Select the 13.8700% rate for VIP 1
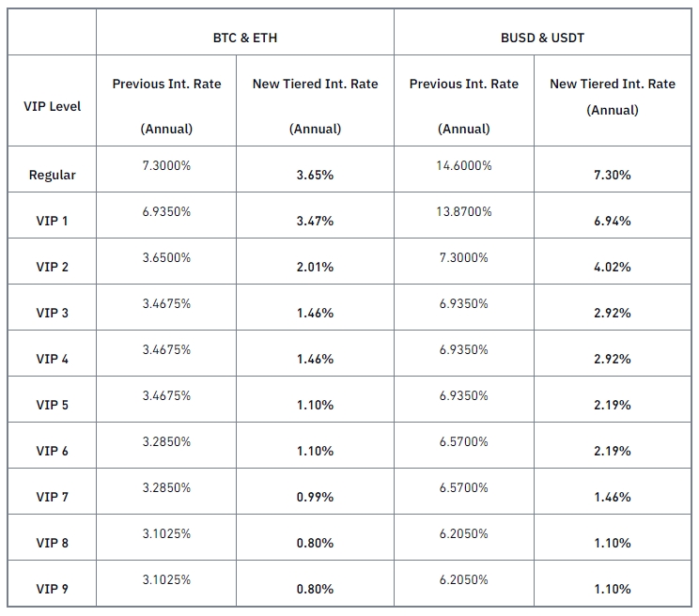699x616 pixels. tap(463, 211)
